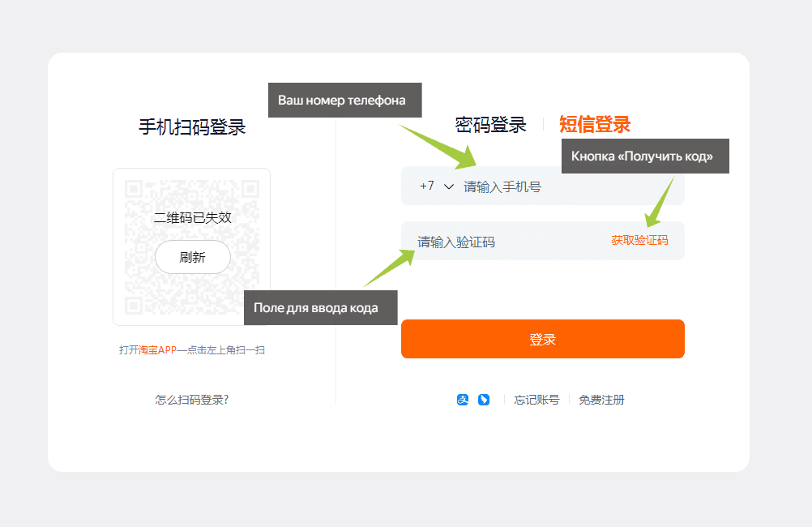Click the 二维码已失效 expired notice text
The width and height of the screenshot is (812, 527).
pos(192,217)
